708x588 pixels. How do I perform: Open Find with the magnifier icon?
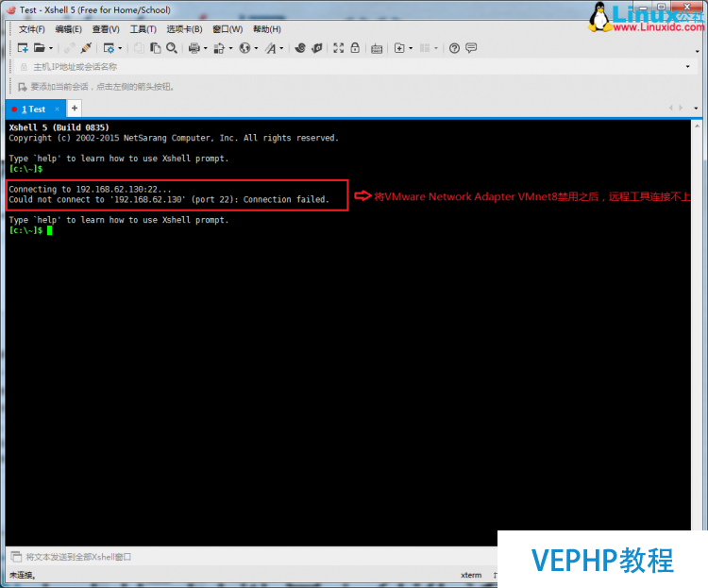coord(172,48)
